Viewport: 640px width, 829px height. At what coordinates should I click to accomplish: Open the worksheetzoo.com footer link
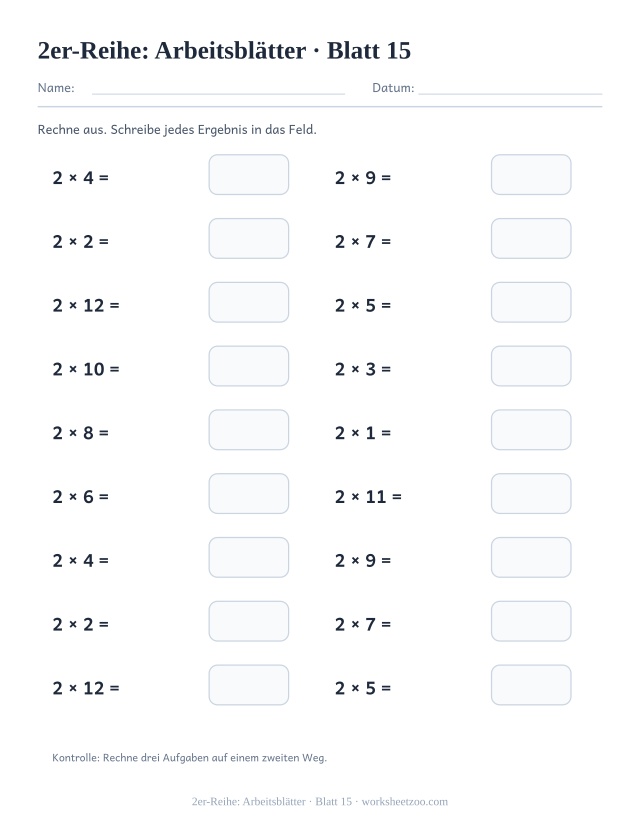coord(404,802)
